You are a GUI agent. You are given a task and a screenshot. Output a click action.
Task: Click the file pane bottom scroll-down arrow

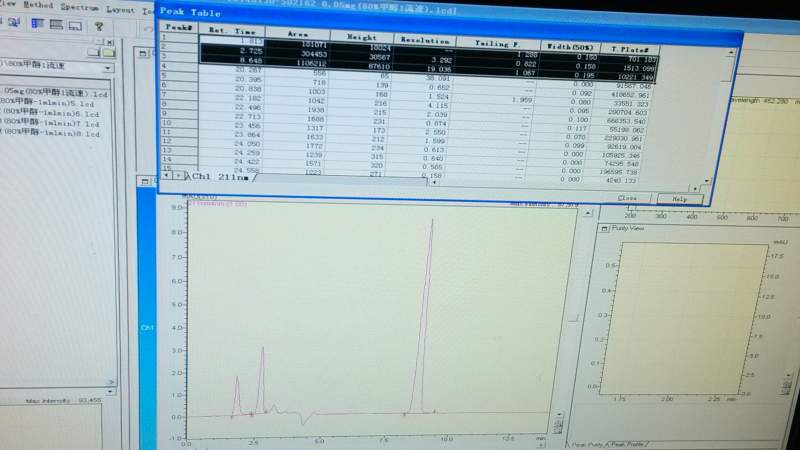[111, 391]
